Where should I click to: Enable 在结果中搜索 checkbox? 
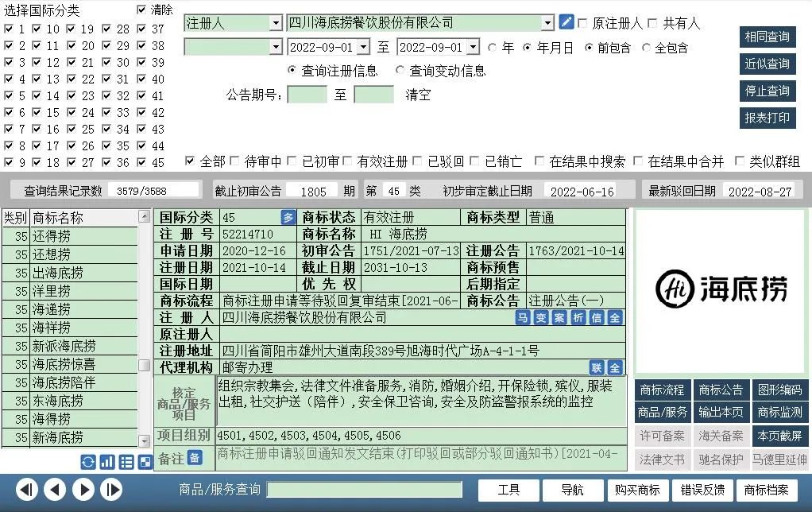(539, 161)
